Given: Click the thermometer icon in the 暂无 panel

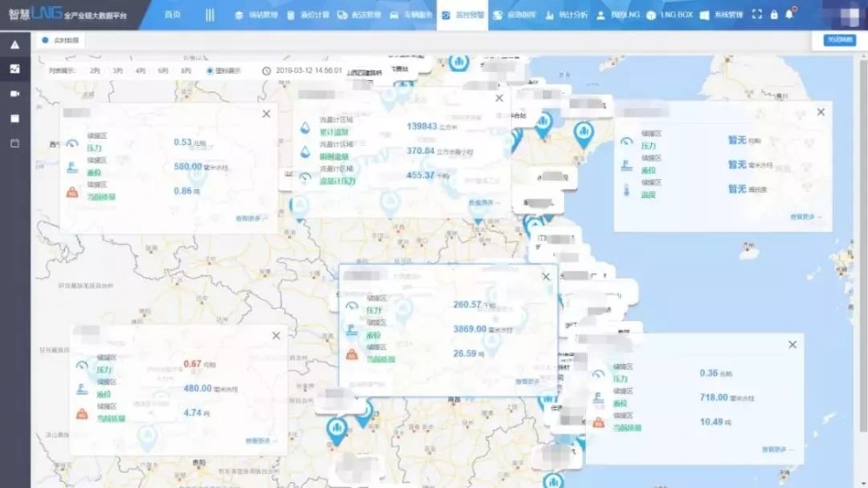Looking at the screenshot, I should [627, 190].
